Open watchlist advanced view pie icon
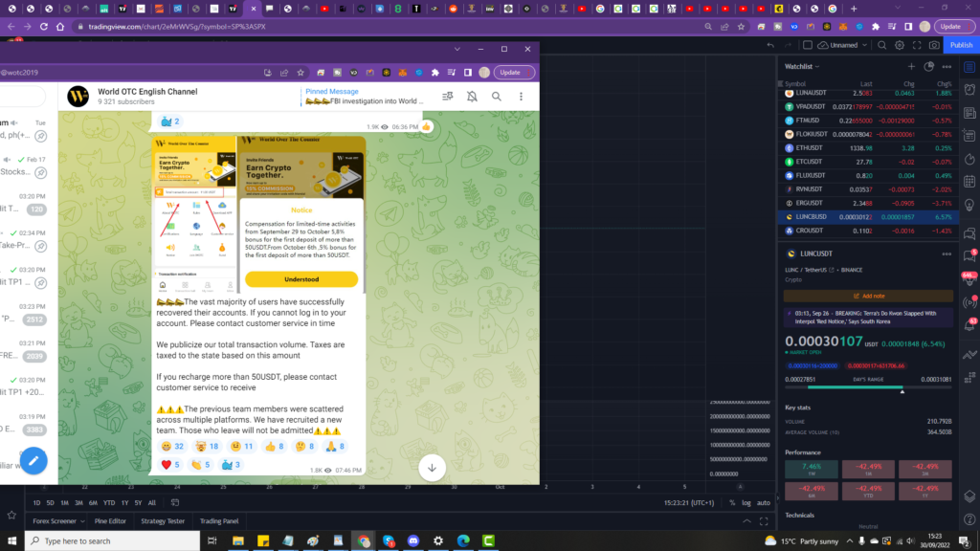 [x=928, y=66]
